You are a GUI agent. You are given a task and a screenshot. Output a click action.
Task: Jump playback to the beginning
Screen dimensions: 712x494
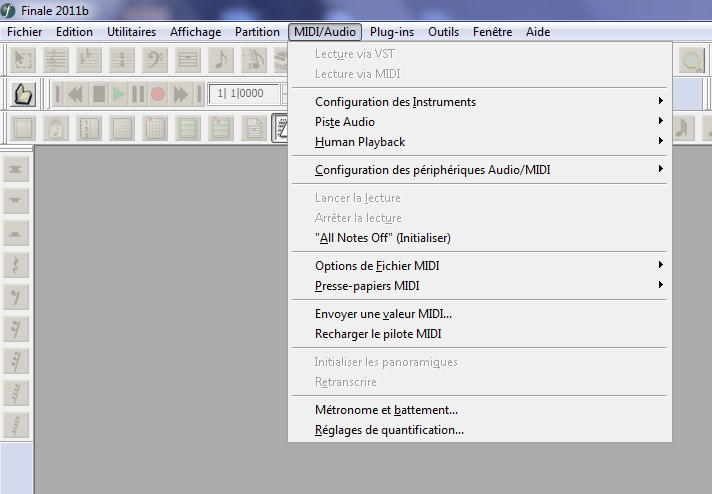click(58, 94)
